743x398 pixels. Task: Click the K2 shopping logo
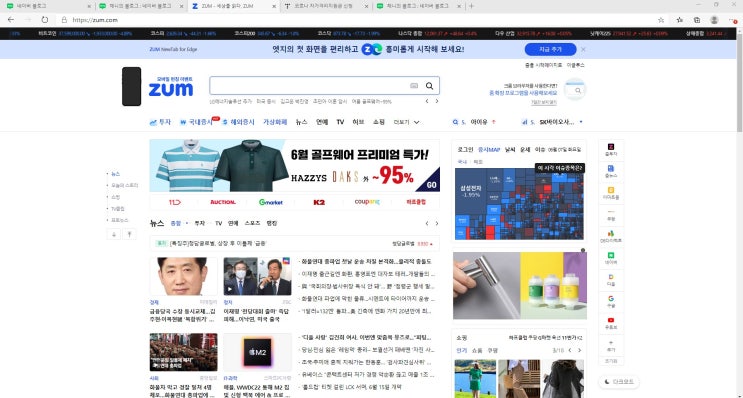click(x=319, y=202)
